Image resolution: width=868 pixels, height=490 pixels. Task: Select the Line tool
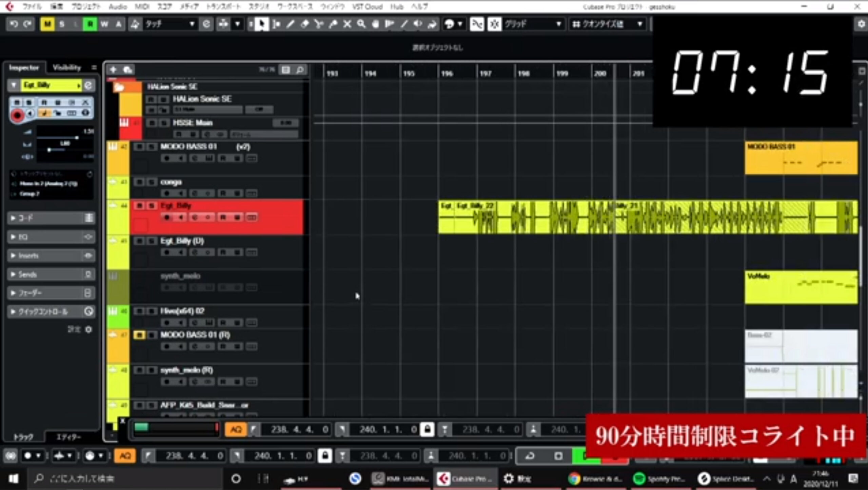pos(404,24)
